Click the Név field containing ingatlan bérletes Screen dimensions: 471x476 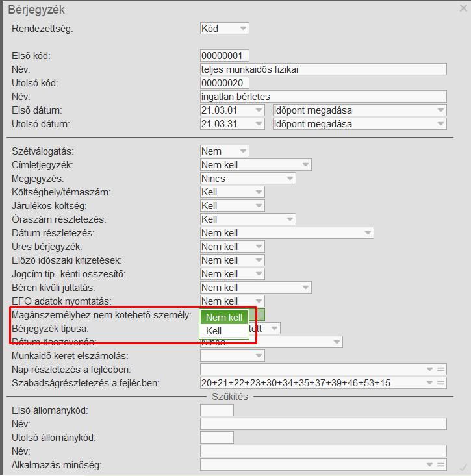[324, 97]
